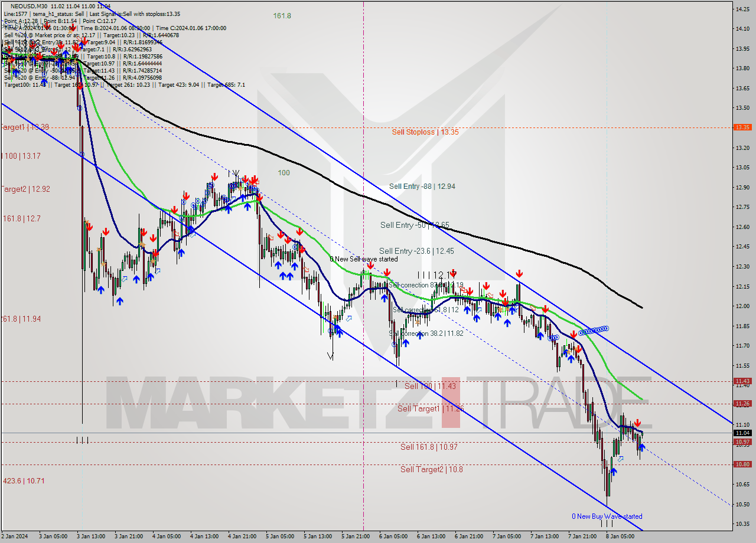Click the 11.26 price axis tag
The width and height of the screenshot is (756, 543).
pos(742,404)
